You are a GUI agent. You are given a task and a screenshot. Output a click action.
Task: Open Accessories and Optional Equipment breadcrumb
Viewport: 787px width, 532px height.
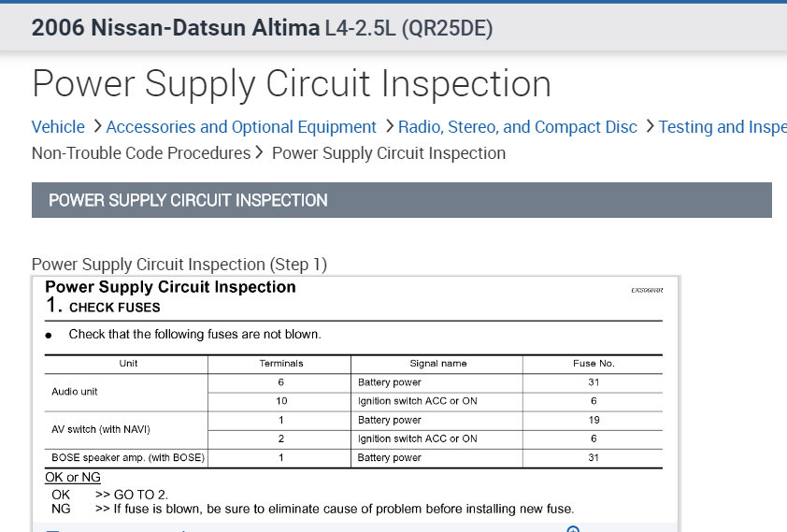pyautogui.click(x=241, y=127)
